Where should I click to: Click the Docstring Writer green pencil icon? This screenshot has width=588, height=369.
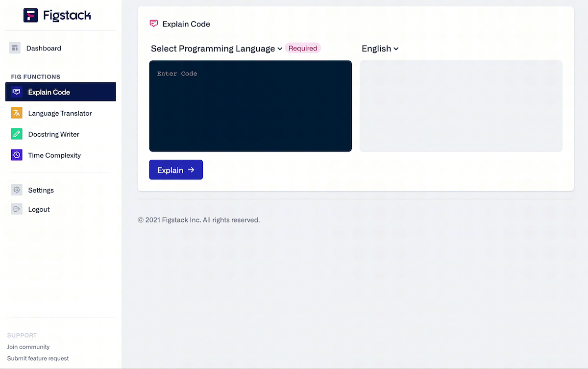tap(17, 134)
